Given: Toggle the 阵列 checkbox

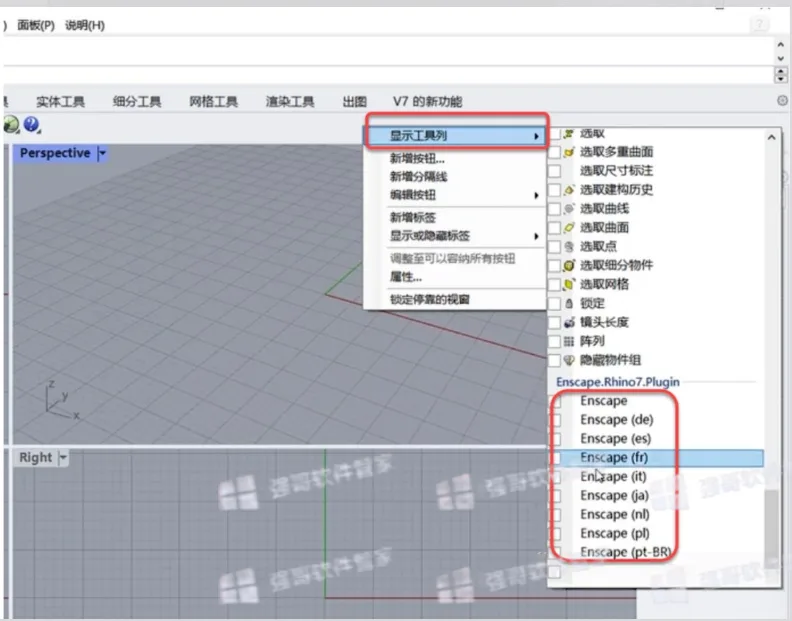Looking at the screenshot, I should [555, 342].
